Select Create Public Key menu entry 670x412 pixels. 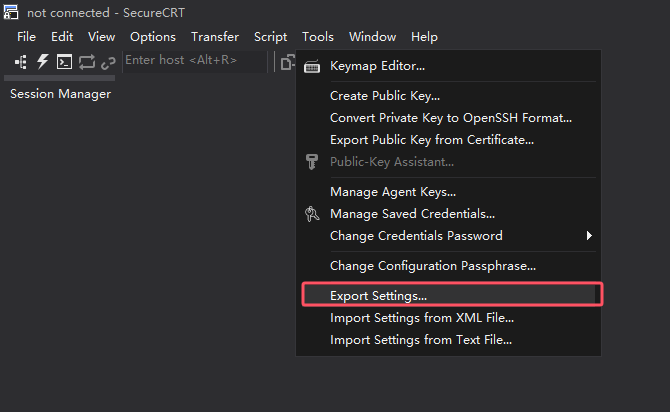point(449,96)
